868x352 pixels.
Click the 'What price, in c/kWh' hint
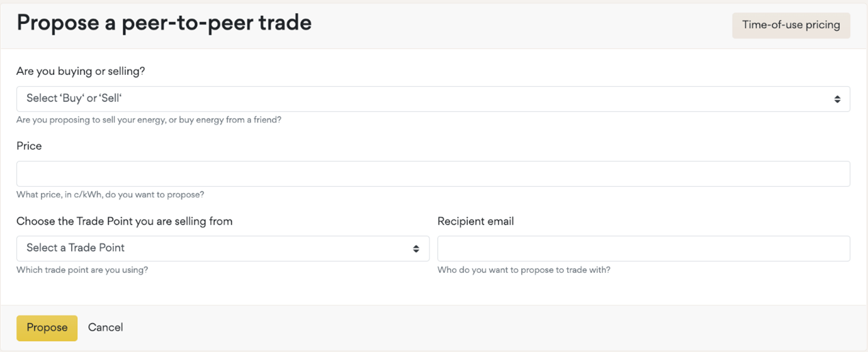tap(110, 195)
